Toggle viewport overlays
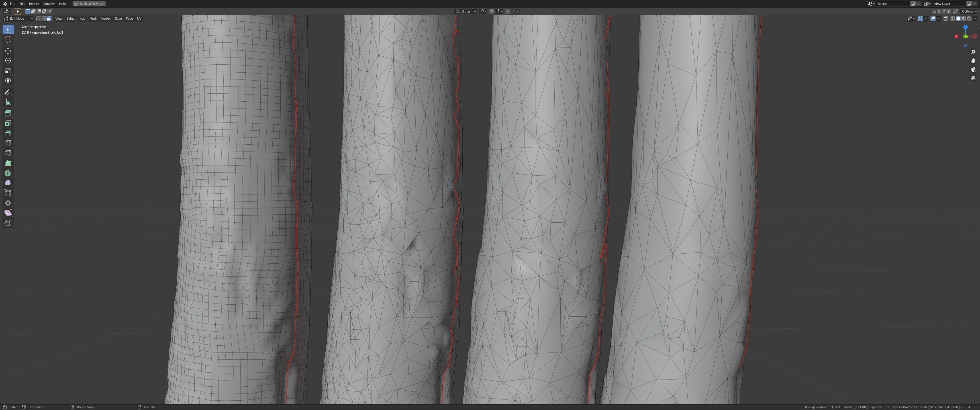Image resolution: width=980 pixels, height=410 pixels. [933, 19]
